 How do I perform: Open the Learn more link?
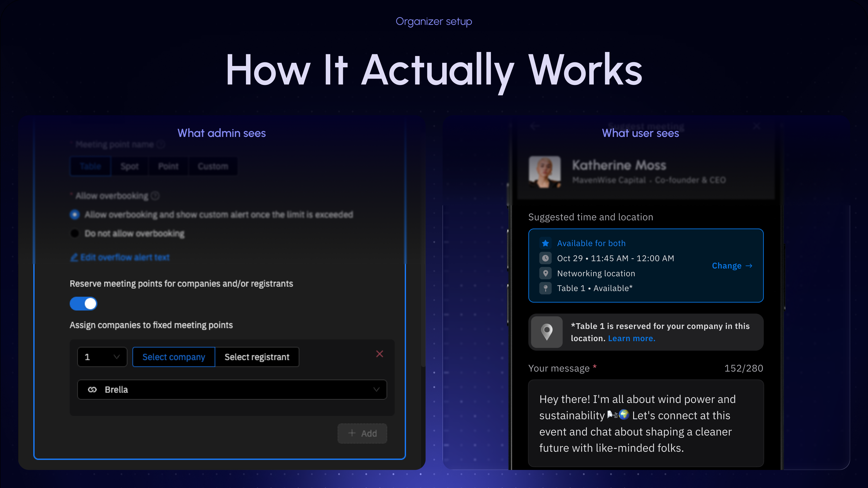click(632, 338)
